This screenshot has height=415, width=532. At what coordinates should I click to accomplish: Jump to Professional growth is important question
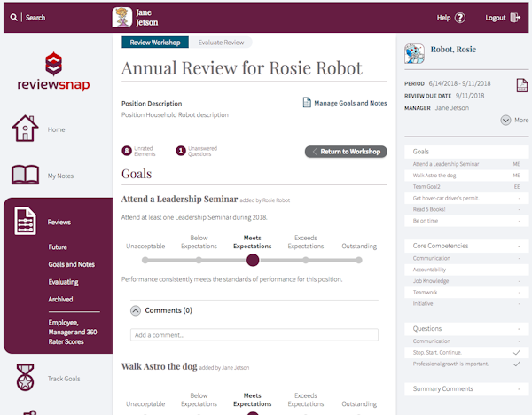point(466,364)
